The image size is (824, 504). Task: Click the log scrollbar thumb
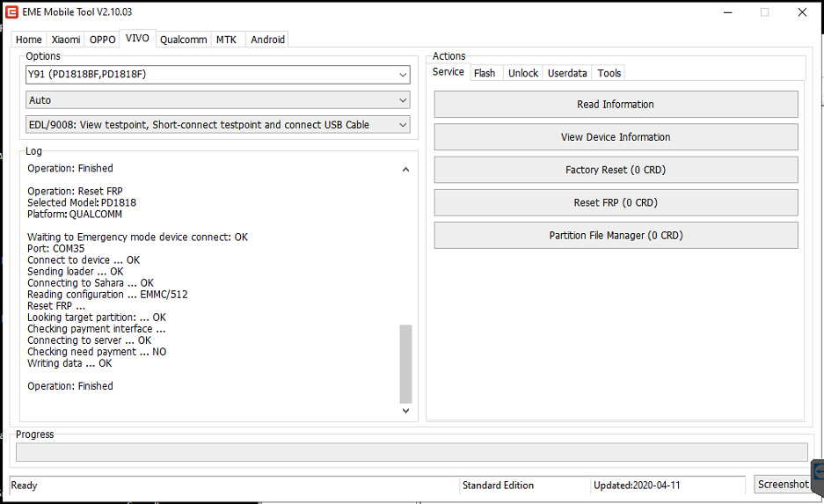coord(405,363)
